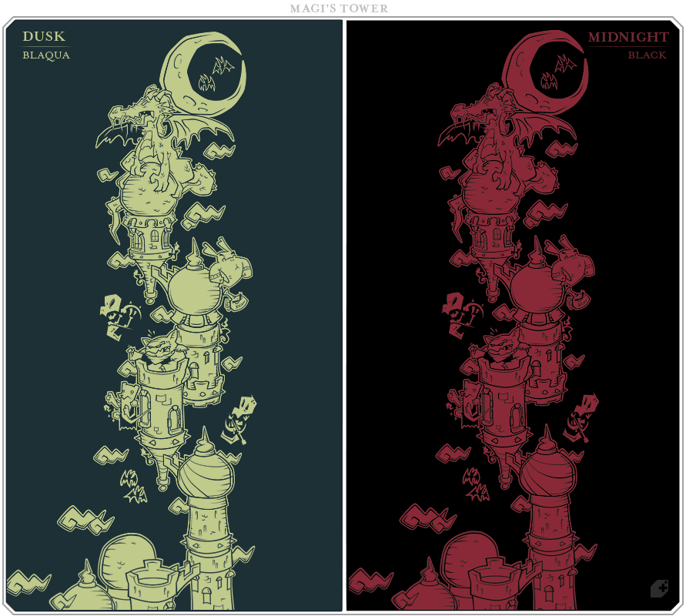Click the BLACK color name label
This screenshot has width=686, height=616.
pyautogui.click(x=647, y=55)
